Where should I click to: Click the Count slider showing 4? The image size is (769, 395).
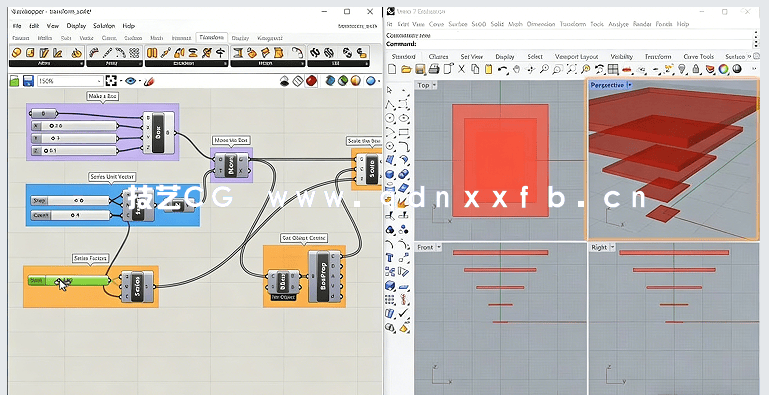click(x=72, y=215)
